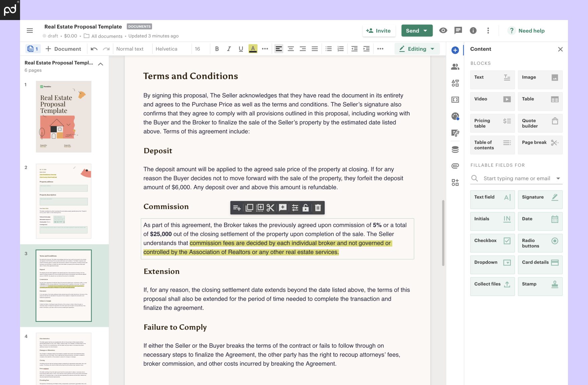Click the document vertical scrollbar
The width and height of the screenshot is (588, 385).
pos(443,233)
